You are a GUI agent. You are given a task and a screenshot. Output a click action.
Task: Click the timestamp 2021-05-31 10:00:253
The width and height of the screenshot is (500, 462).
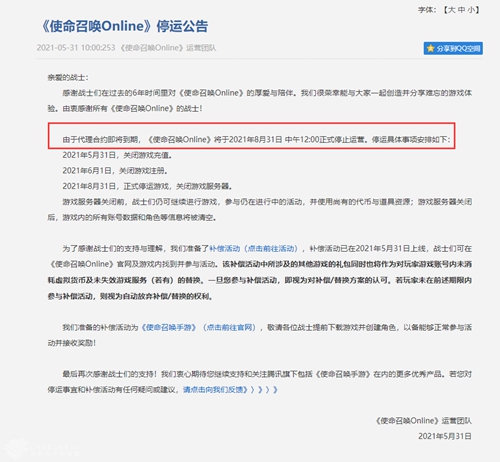coord(76,48)
